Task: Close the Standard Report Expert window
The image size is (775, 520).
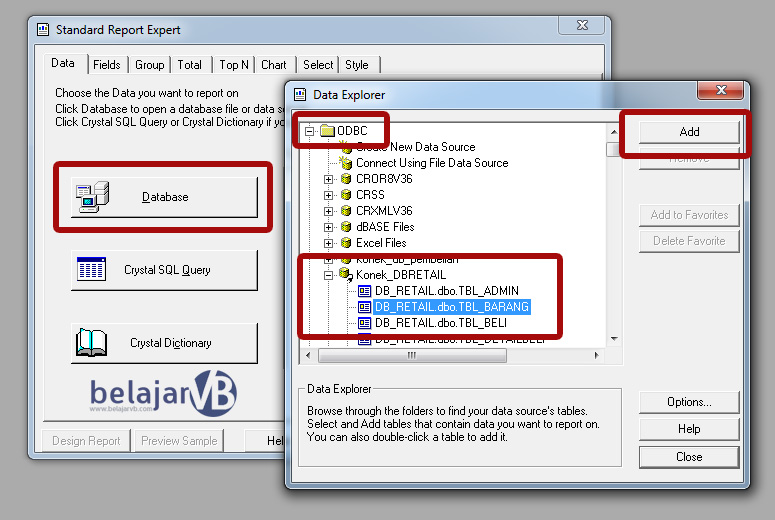Action: (x=582, y=25)
